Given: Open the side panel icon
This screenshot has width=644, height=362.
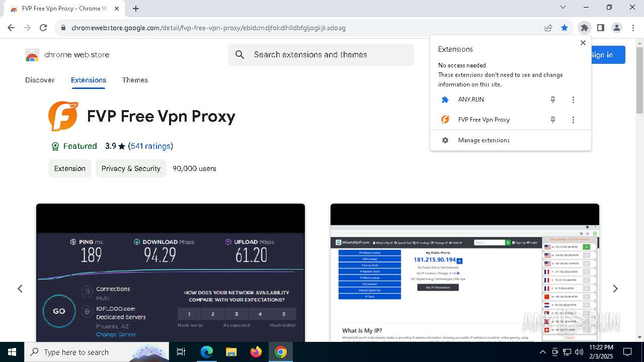Looking at the screenshot, I should point(600,28).
